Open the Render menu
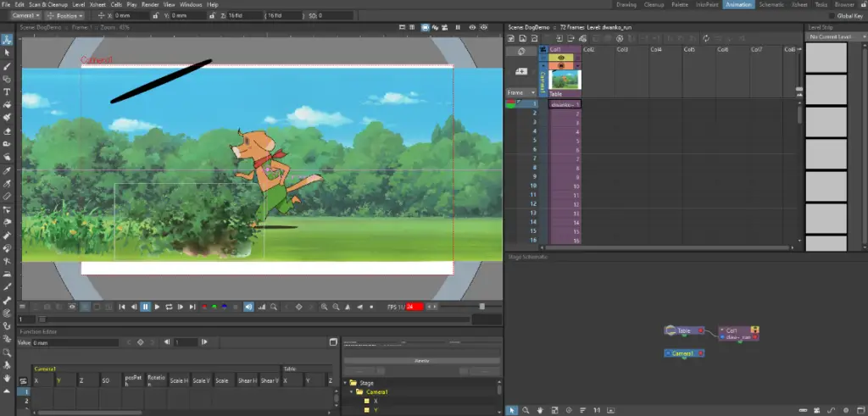 150,4
